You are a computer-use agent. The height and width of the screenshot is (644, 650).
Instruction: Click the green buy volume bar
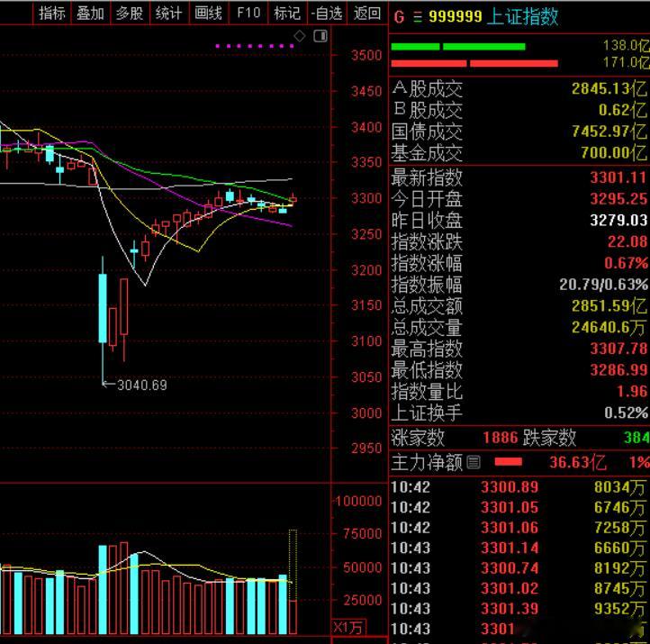click(458, 47)
